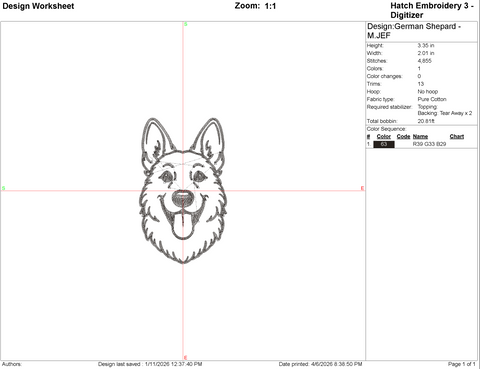Viewport: 480px width, 369px height.
Task: Click the 'Page 1 of 1' indicator
Action: [462, 364]
